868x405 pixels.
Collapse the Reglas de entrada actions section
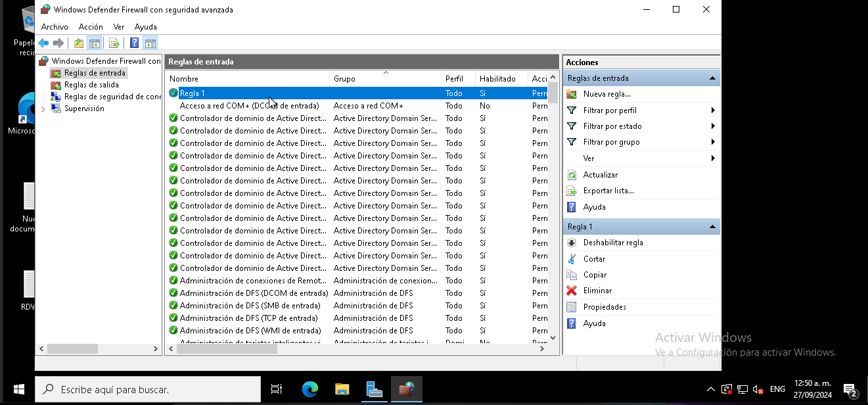(x=712, y=78)
